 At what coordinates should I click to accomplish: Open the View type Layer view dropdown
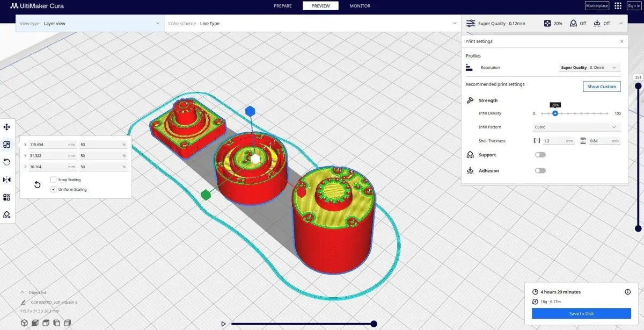pos(90,24)
